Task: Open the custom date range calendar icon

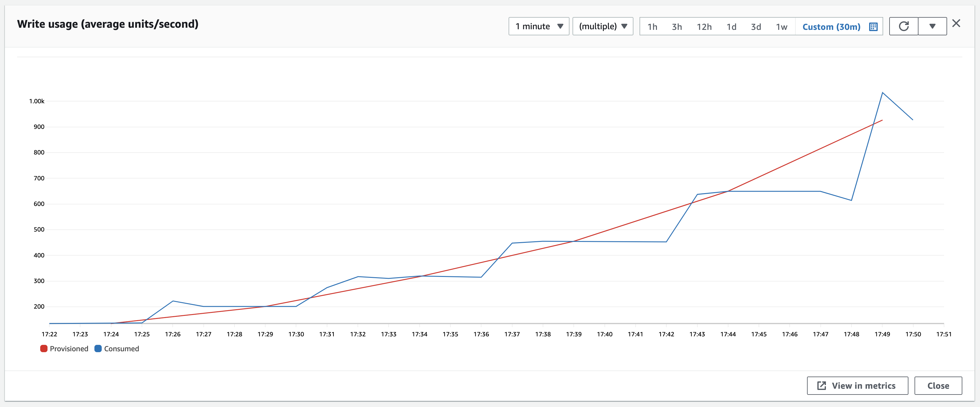Action: pos(873,27)
